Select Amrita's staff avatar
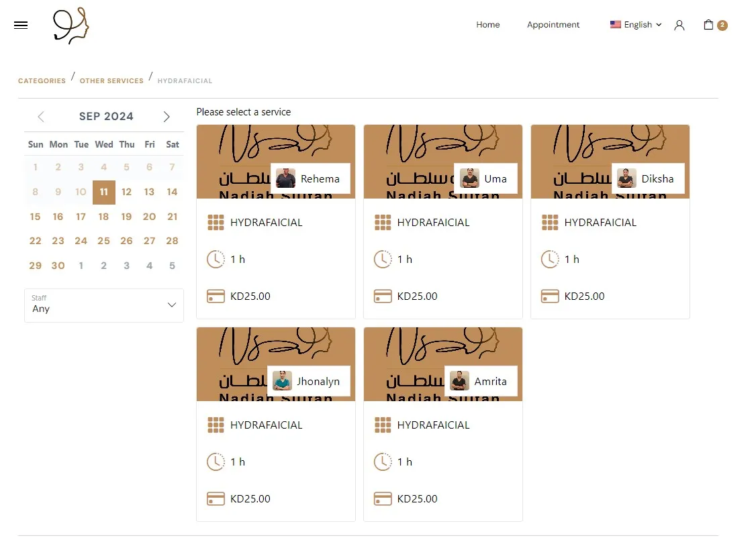Image resolution: width=756 pixels, height=542 pixels. [x=459, y=380]
